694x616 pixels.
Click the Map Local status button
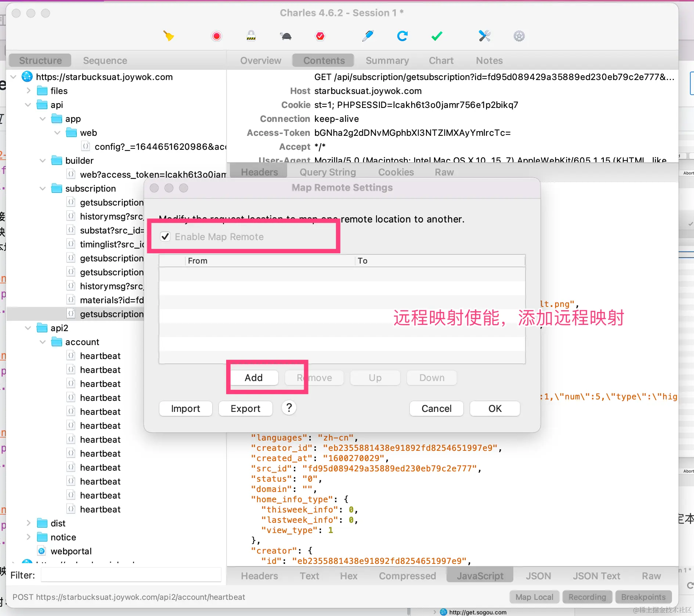(x=534, y=597)
